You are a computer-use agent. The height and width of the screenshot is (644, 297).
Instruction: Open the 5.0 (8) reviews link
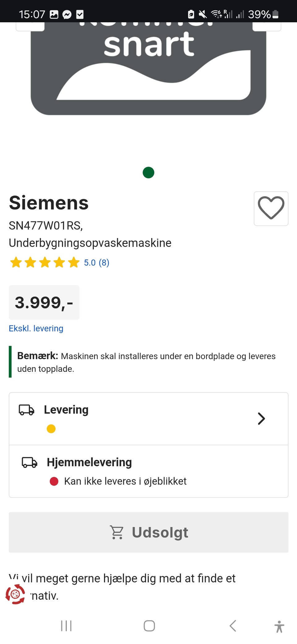tap(97, 263)
